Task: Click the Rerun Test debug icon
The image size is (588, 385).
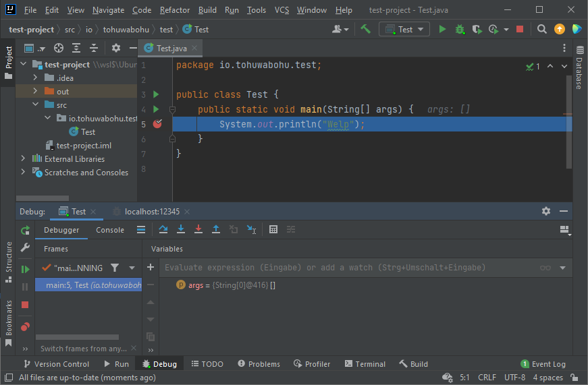Action: 25,230
